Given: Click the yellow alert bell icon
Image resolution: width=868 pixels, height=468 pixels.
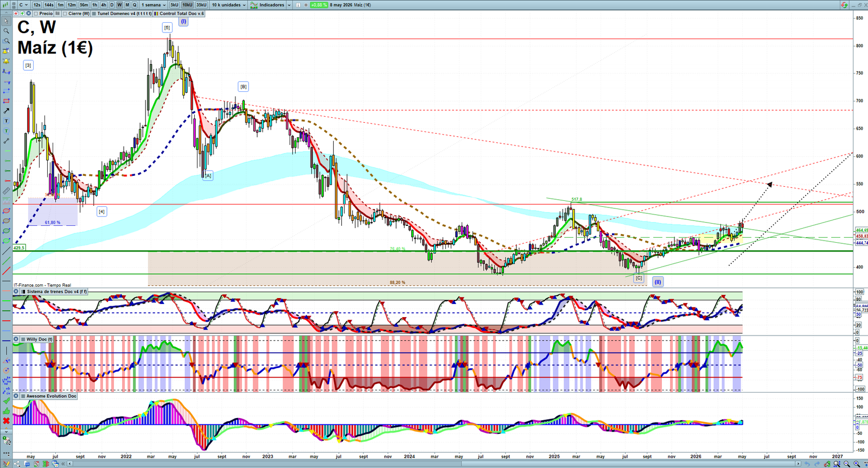Looking at the screenshot, I should pos(7,60).
